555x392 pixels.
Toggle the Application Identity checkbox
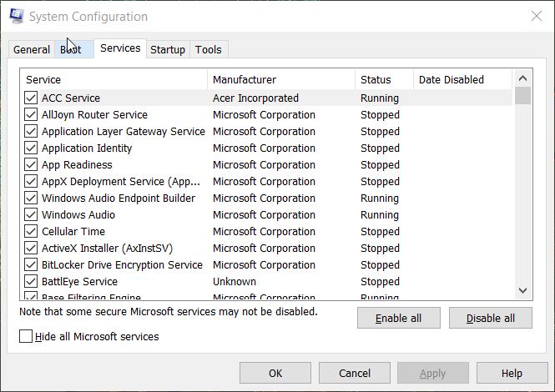(x=31, y=148)
